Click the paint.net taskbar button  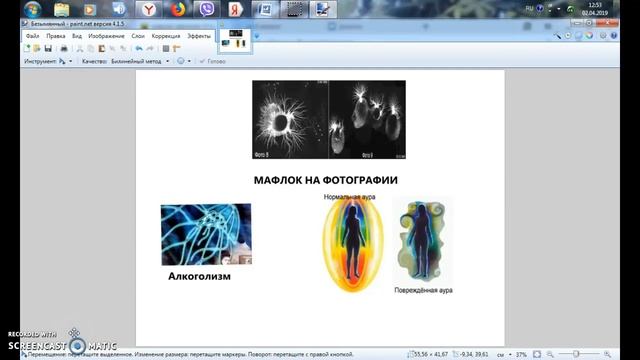point(323,9)
